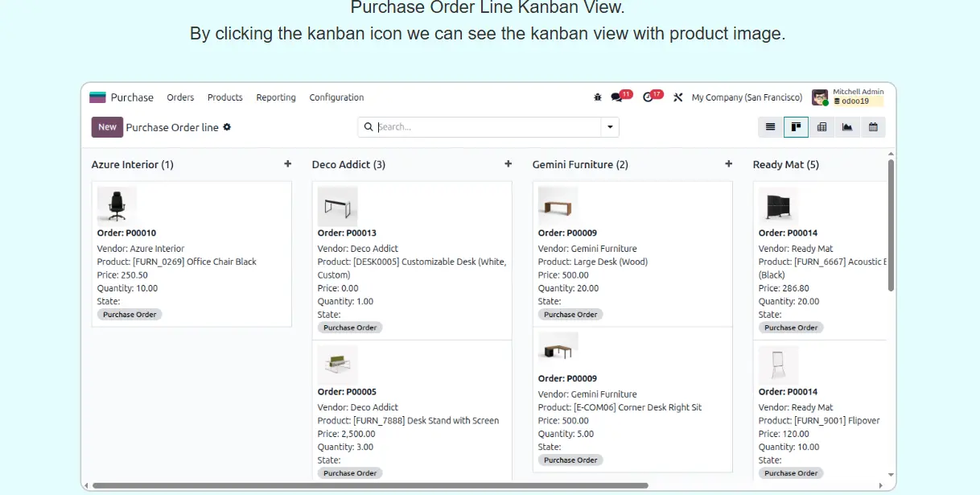Open the graph view
The width and height of the screenshot is (980, 495).
[847, 127]
